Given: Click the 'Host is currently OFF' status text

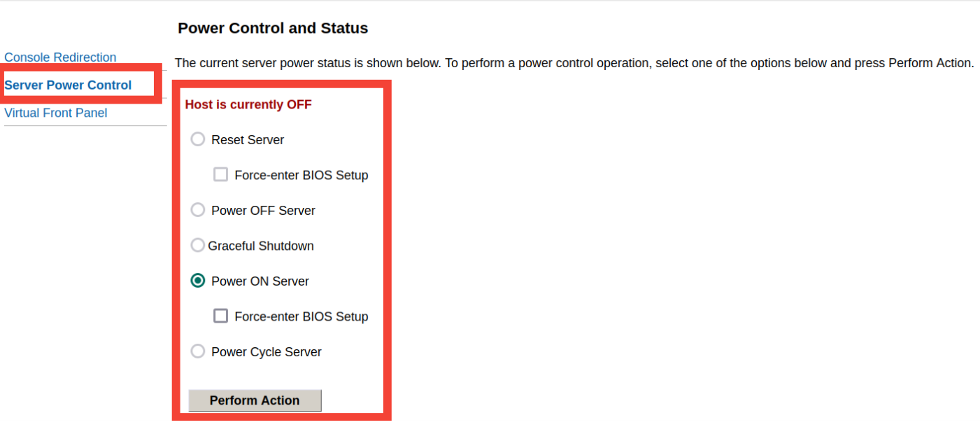Looking at the screenshot, I should coord(248,105).
